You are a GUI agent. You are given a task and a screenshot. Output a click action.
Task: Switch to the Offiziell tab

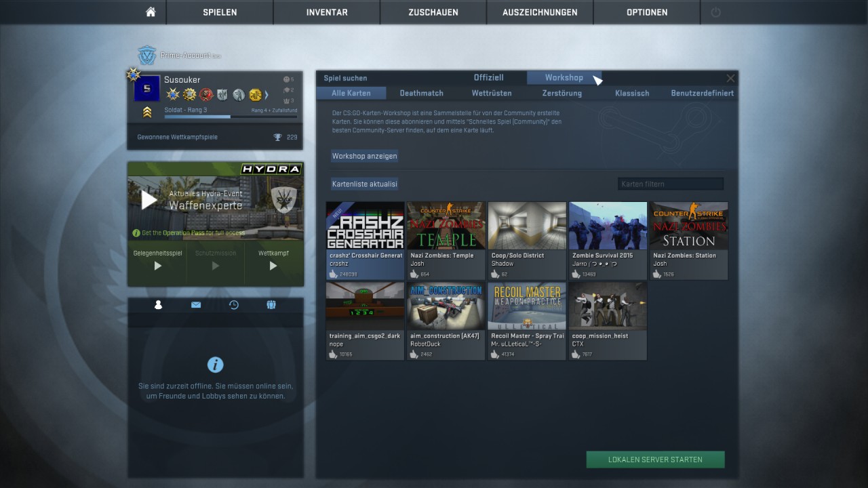click(489, 78)
